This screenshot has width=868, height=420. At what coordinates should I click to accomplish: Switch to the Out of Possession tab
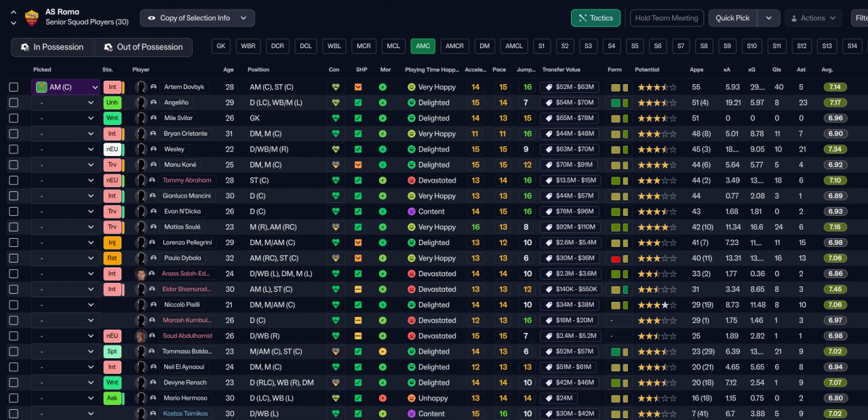[x=143, y=47]
